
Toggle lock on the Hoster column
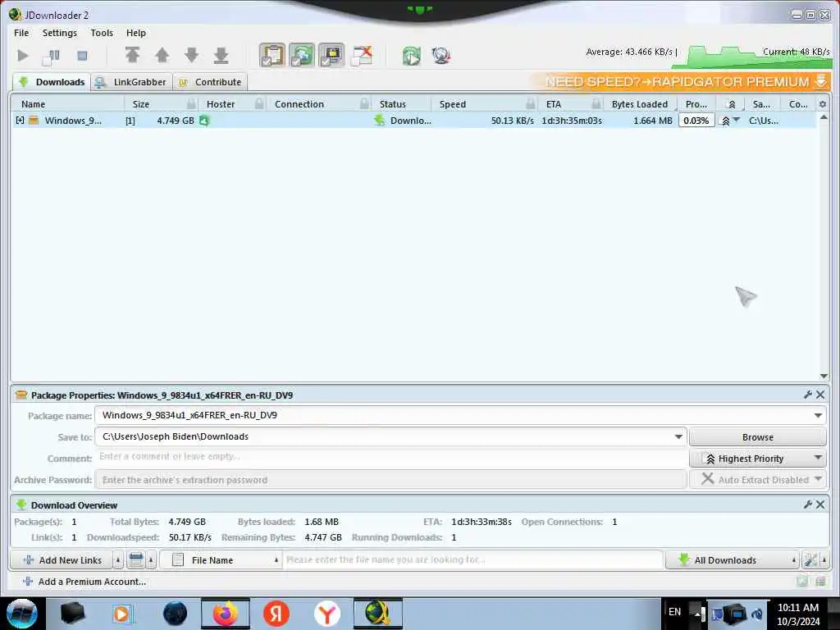[259, 104]
